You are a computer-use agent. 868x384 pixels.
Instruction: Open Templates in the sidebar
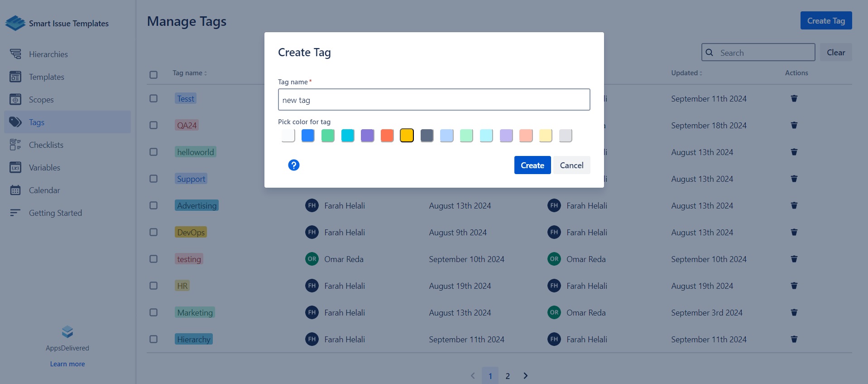[x=46, y=77]
